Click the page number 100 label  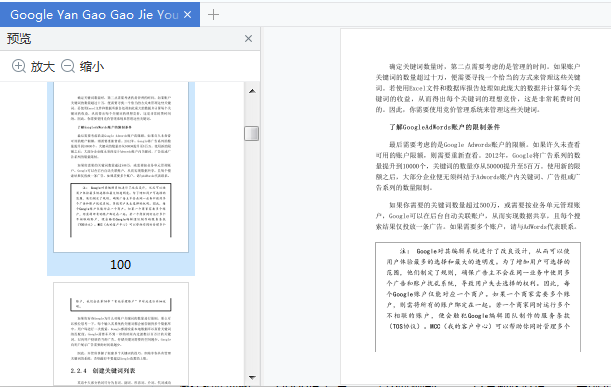120,265
